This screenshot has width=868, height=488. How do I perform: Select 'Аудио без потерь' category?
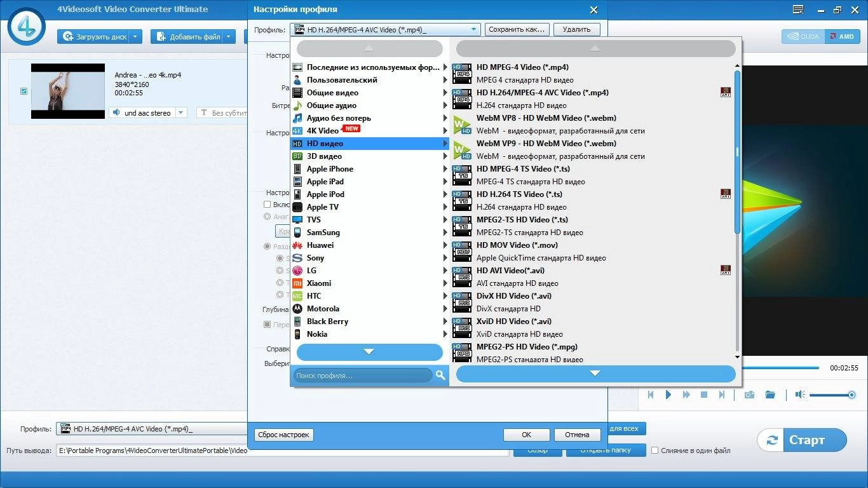(x=370, y=118)
